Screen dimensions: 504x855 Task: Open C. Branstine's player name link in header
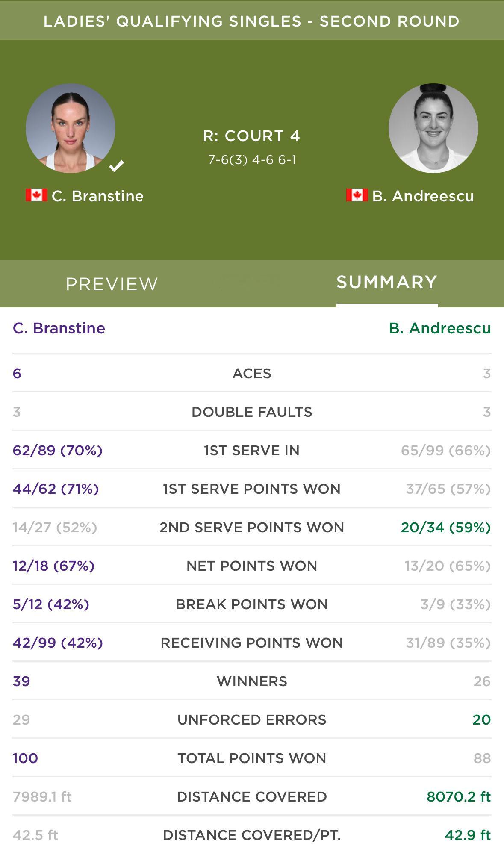point(97,196)
